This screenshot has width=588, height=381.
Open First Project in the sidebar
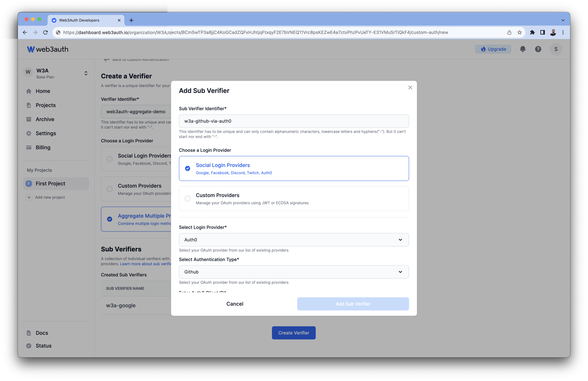(56, 184)
